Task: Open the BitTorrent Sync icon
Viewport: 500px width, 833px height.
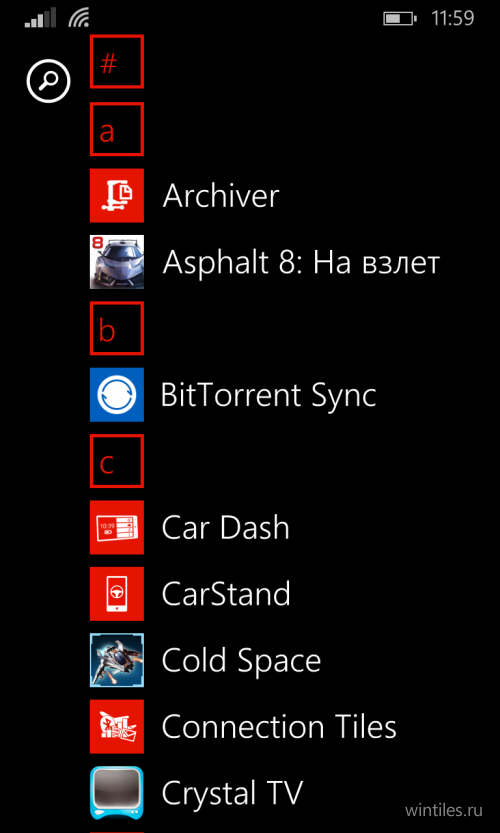Action: pos(116,395)
